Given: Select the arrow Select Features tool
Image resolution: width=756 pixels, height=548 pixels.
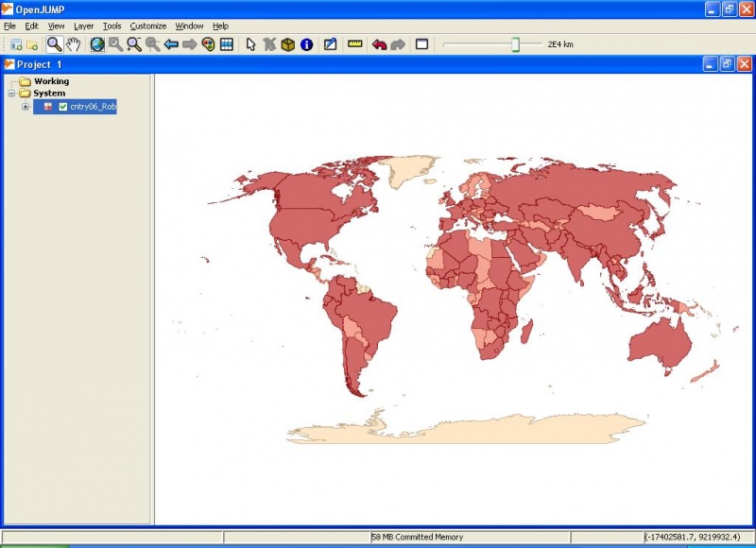Looking at the screenshot, I should [x=251, y=44].
